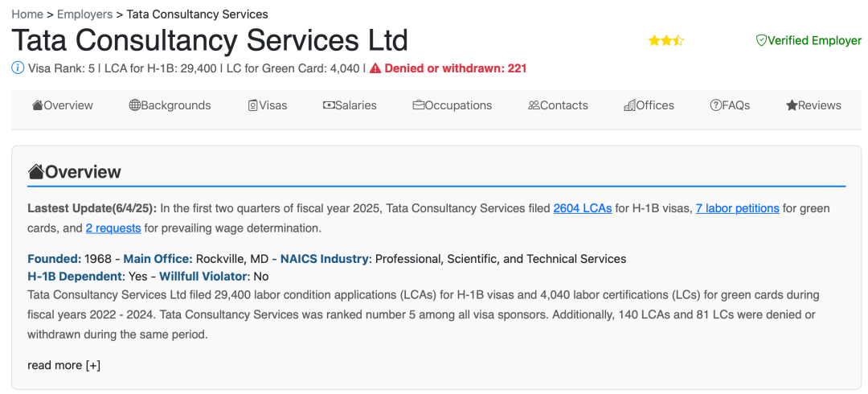The image size is (868, 394).
Task: Click the money icon for Salaries
Action: pyautogui.click(x=329, y=105)
